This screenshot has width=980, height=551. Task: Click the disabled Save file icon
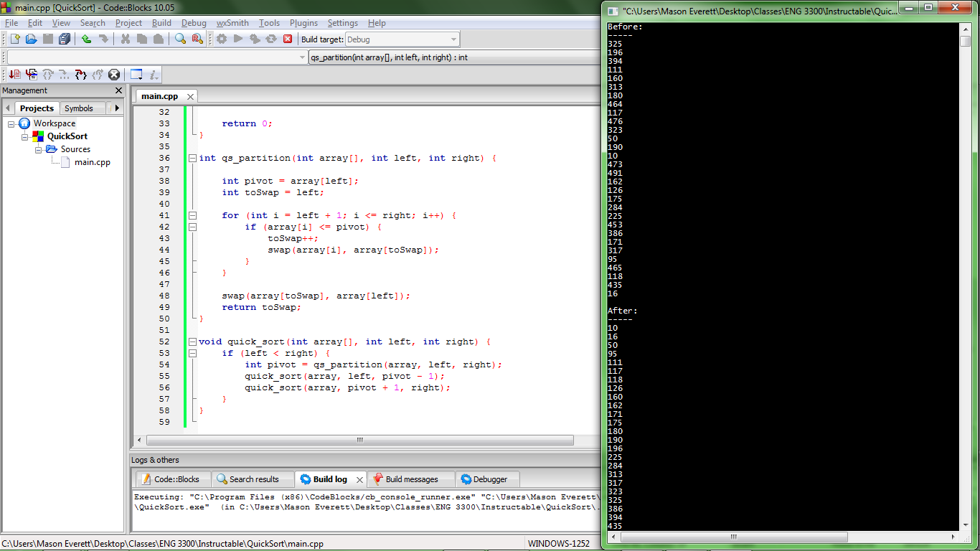[x=48, y=39]
